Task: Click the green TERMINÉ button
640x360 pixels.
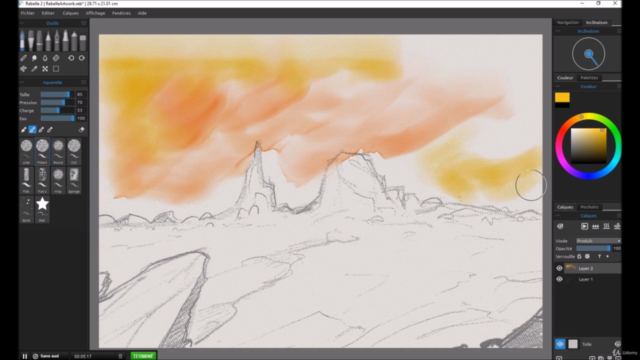Action: point(143,356)
